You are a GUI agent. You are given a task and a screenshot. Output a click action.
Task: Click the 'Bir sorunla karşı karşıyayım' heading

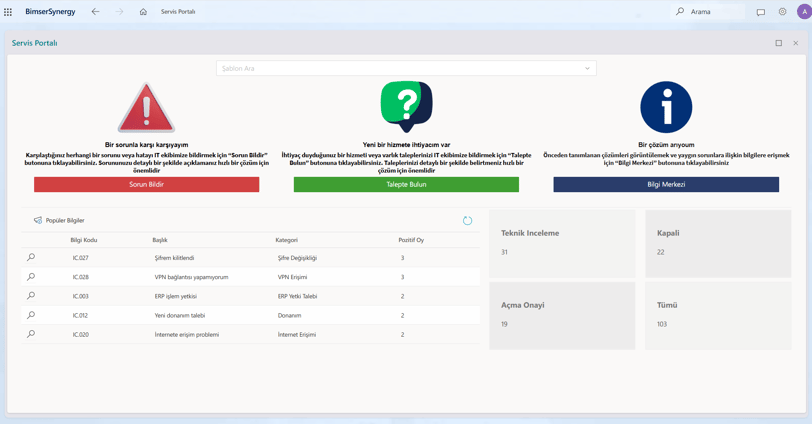(147, 145)
